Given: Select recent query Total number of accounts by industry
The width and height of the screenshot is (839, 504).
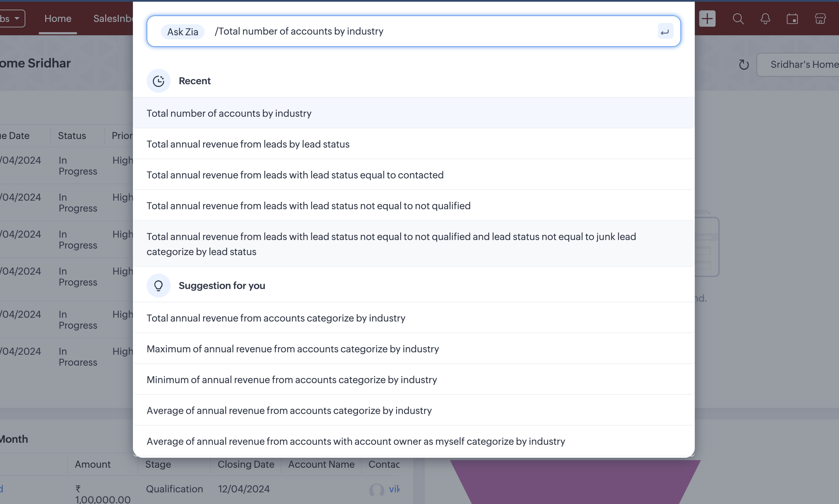Looking at the screenshot, I should tap(229, 113).
